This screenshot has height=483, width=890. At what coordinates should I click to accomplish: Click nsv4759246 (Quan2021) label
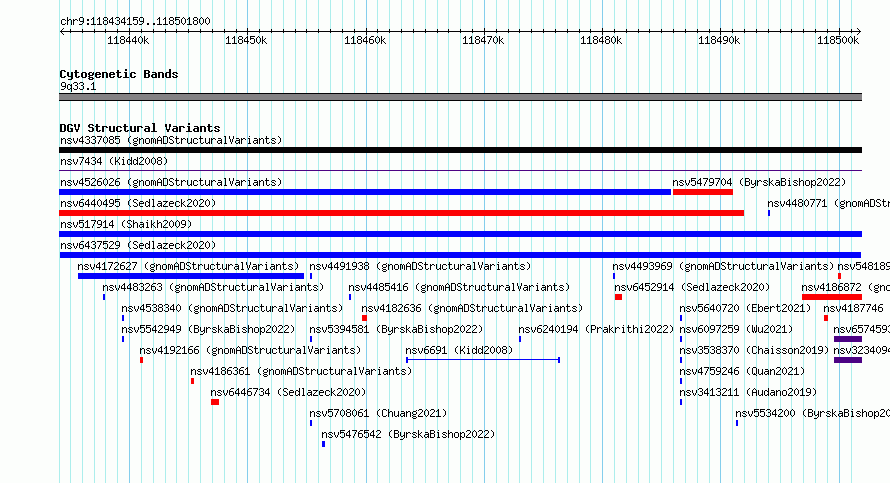click(x=742, y=371)
